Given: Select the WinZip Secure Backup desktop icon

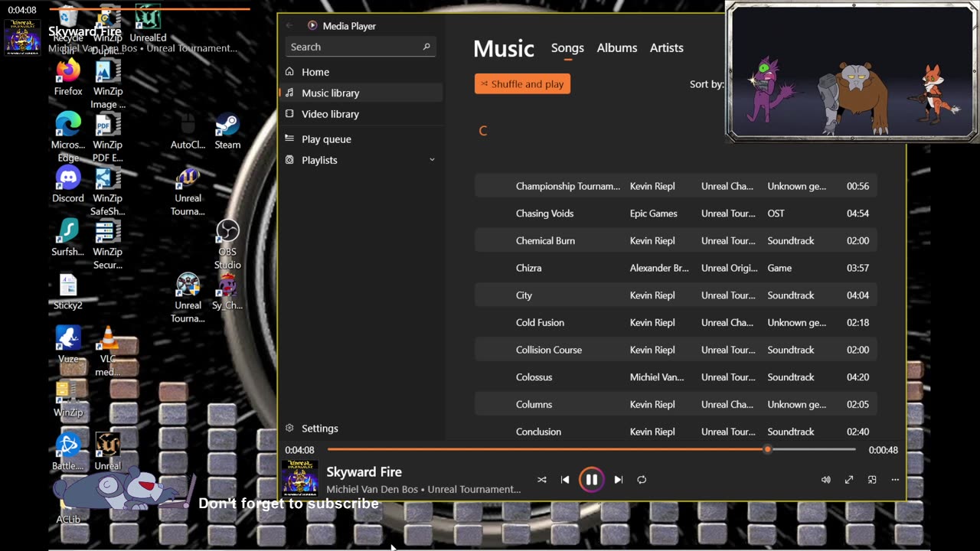Looking at the screenshot, I should point(108,245).
